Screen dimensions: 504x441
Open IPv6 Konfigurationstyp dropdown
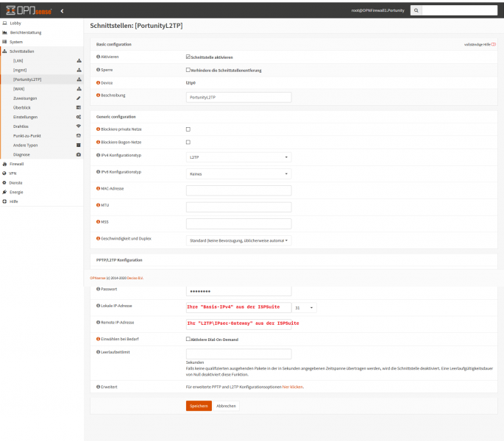pyautogui.click(x=238, y=173)
